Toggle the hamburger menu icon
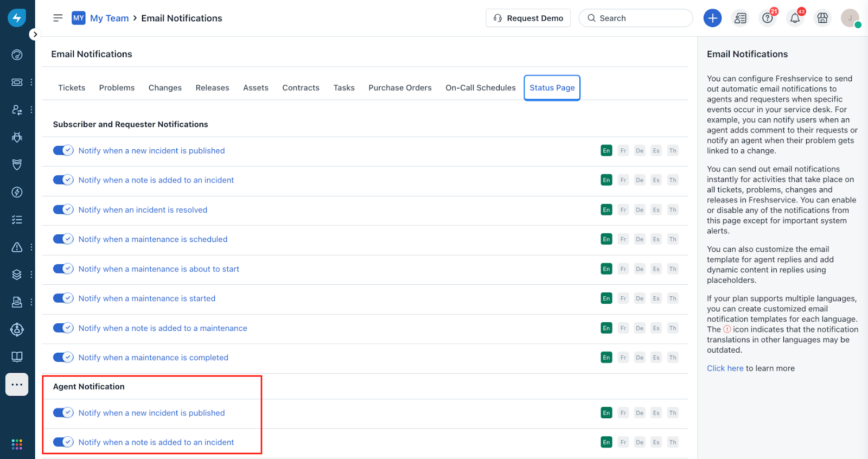Screen dimensions: 868x459 58,18
